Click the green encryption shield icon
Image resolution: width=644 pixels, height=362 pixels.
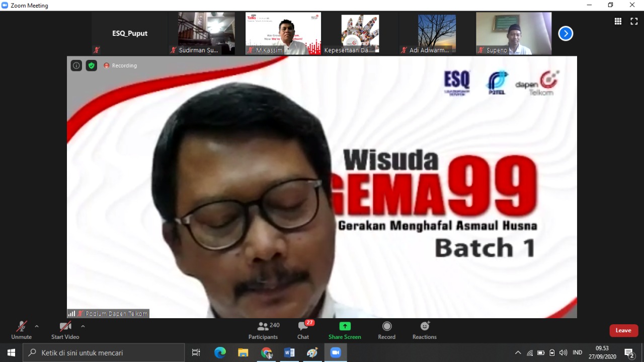click(x=91, y=65)
